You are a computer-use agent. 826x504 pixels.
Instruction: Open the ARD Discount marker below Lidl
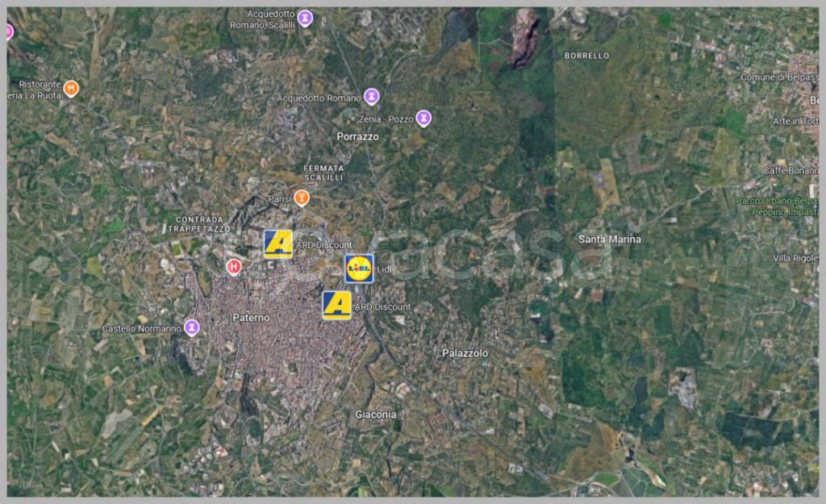(x=336, y=306)
